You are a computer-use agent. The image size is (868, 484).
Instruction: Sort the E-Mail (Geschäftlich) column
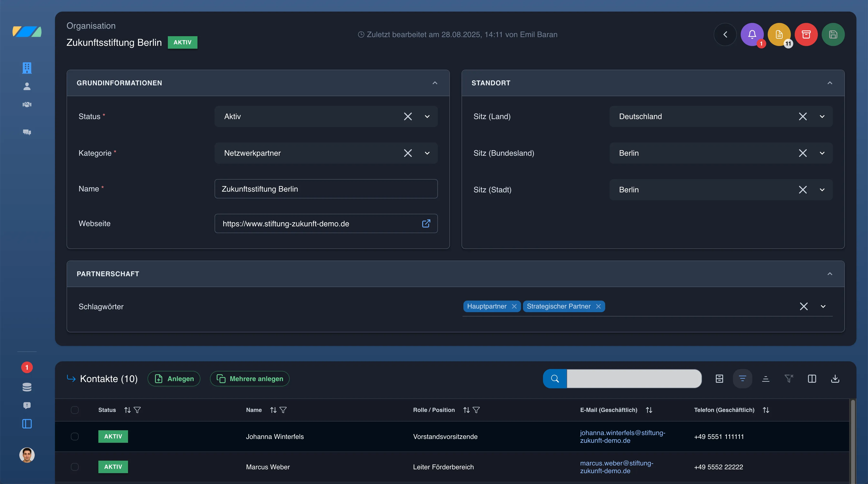(649, 410)
